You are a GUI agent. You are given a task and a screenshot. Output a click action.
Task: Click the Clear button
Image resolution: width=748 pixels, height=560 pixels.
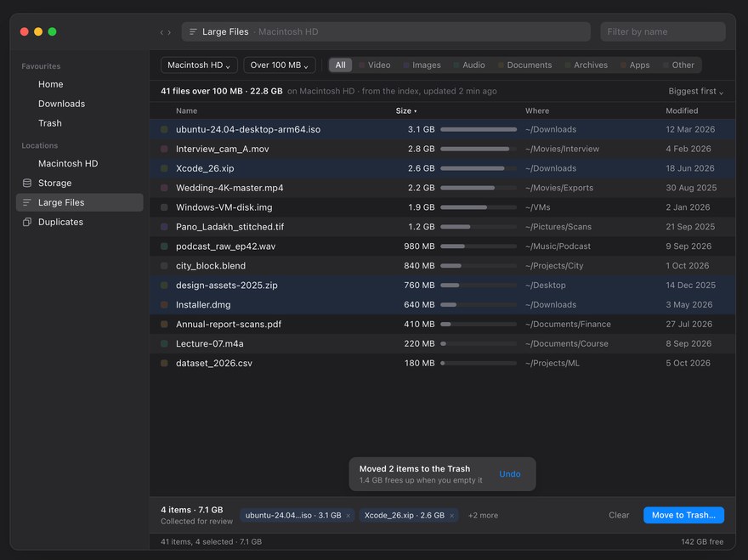click(619, 515)
